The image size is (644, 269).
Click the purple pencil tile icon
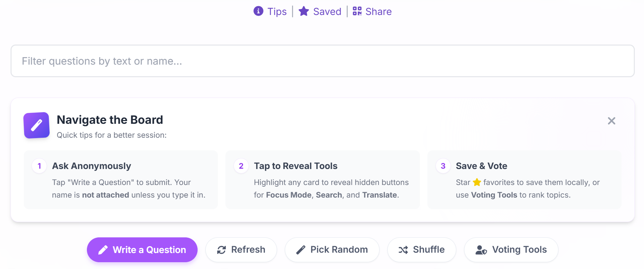tap(37, 125)
